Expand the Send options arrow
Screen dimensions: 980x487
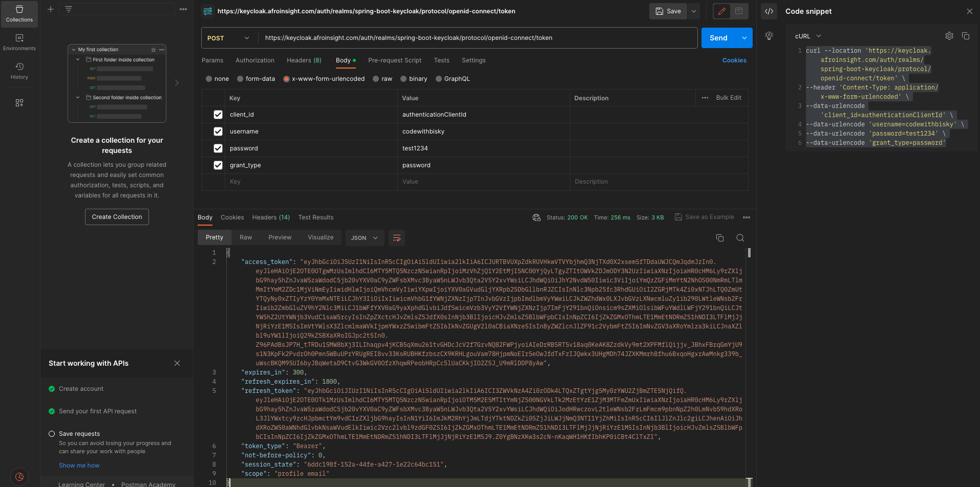click(x=744, y=38)
